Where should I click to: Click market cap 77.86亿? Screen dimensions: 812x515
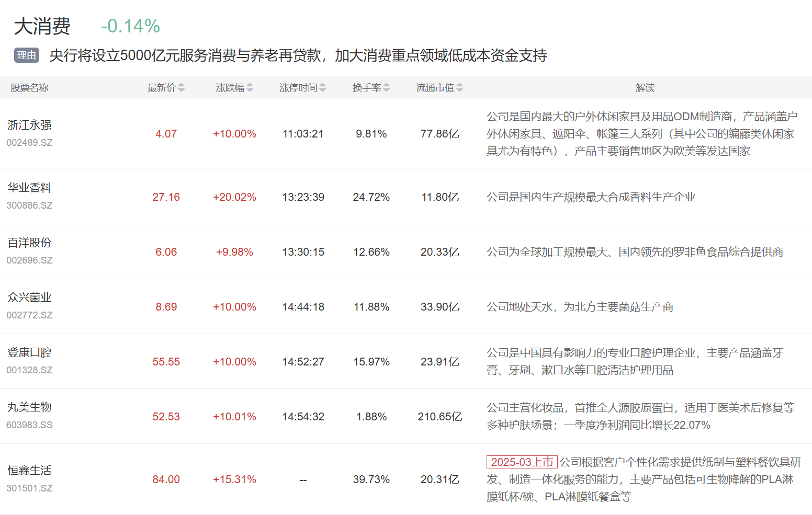440,134
